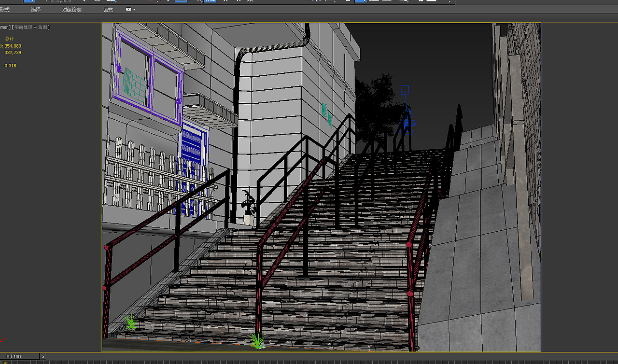Open the 填充 ribbon tab
618x364 pixels.
(x=108, y=10)
